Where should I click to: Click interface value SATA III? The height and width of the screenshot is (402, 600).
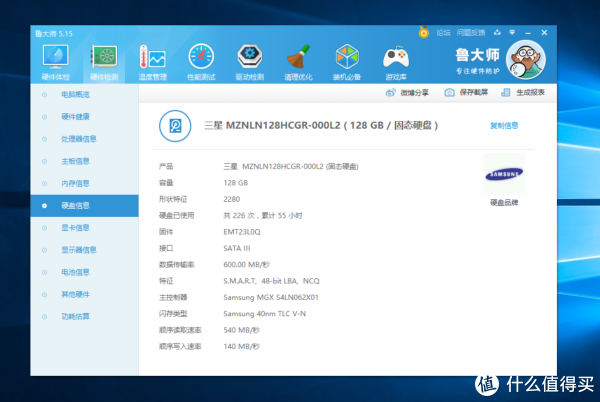pyautogui.click(x=236, y=248)
